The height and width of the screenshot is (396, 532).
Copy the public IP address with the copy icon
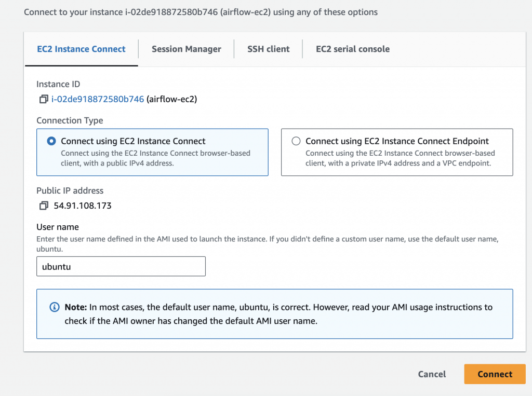pyautogui.click(x=44, y=206)
